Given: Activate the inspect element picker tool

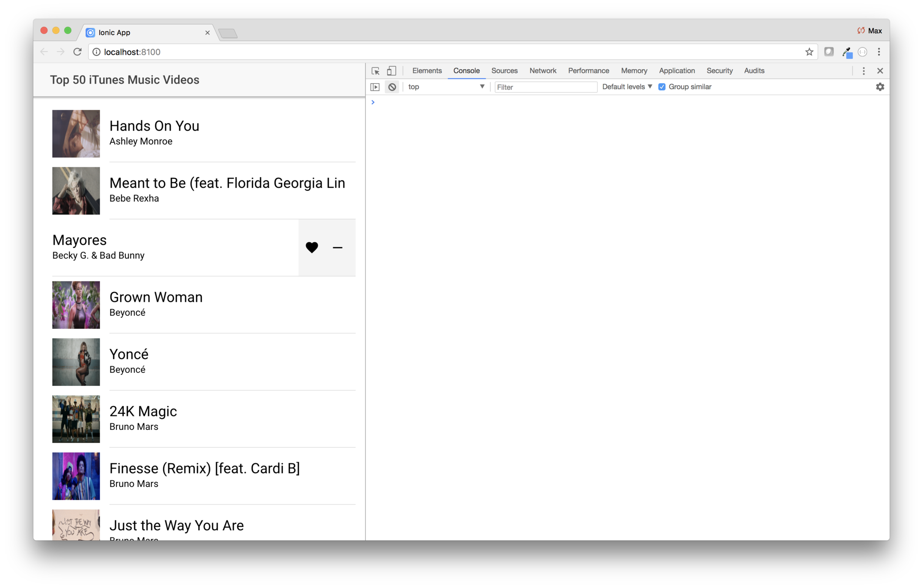Looking at the screenshot, I should (x=375, y=71).
